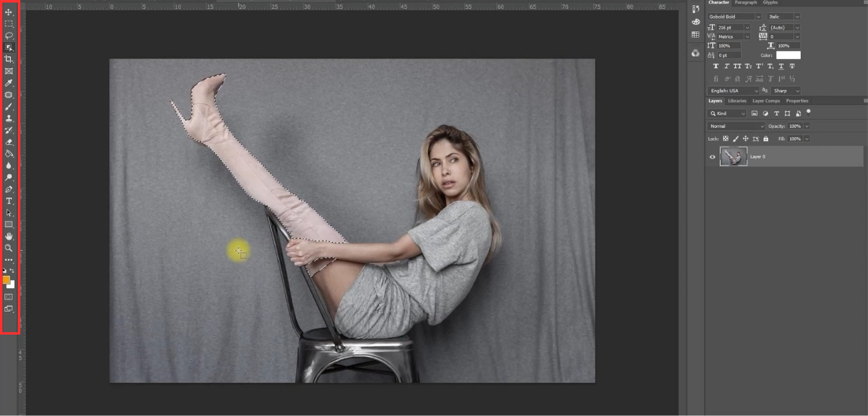Image resolution: width=868 pixels, height=416 pixels.
Task: Select the Spot Healing Brush tool
Action: click(x=9, y=95)
